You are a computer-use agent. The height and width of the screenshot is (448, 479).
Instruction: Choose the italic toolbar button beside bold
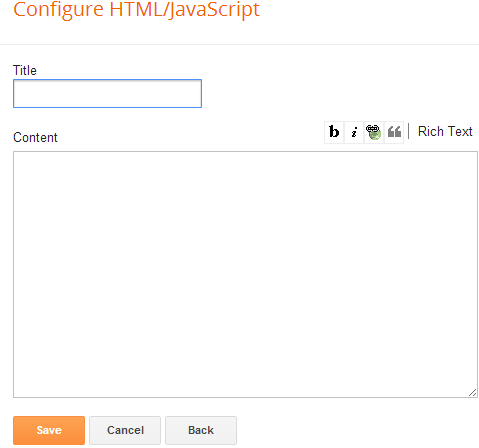click(x=354, y=132)
